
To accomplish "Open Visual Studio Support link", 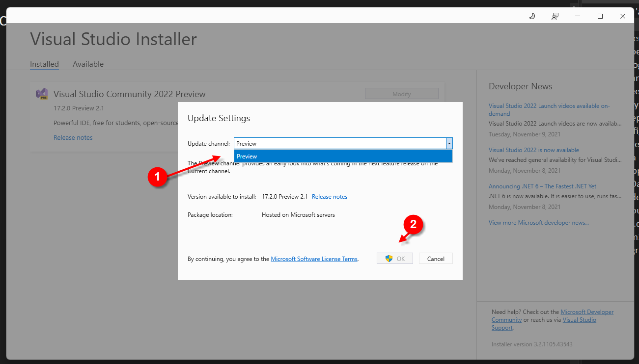I will (x=544, y=324).
